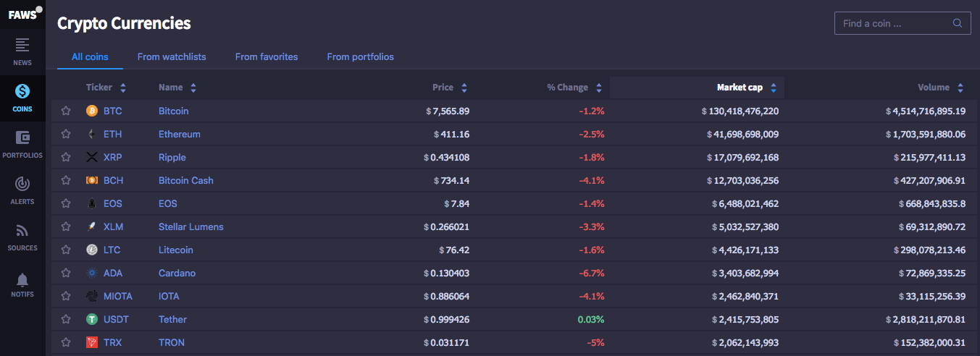Open the News section in sidebar

click(x=22, y=52)
